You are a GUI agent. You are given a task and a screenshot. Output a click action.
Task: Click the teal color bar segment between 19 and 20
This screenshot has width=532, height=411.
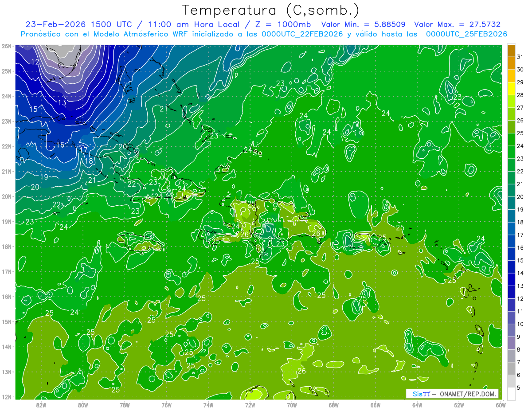511,203
